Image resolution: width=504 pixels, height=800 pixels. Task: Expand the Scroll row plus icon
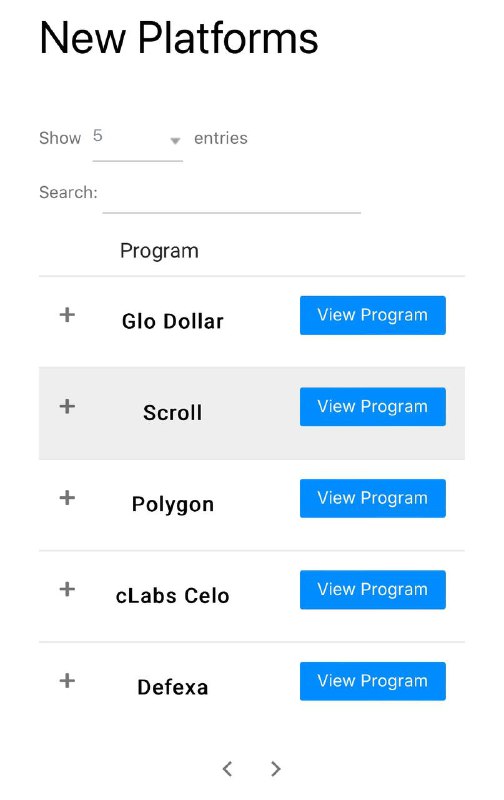pos(67,407)
